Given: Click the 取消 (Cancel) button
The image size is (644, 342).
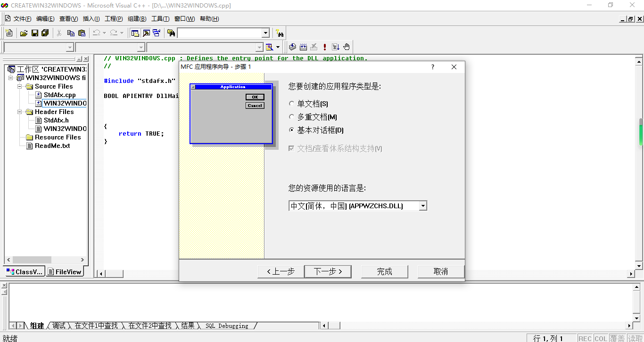Looking at the screenshot, I should [441, 271].
